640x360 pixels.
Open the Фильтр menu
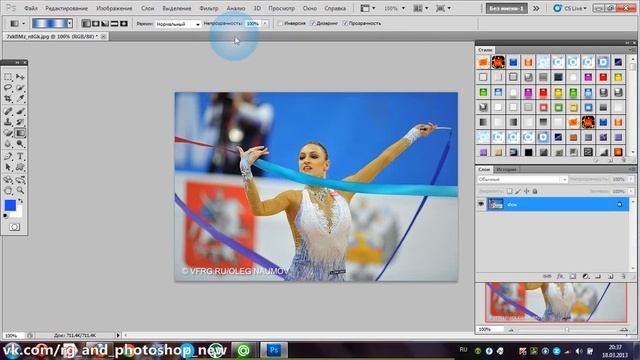coord(209,8)
